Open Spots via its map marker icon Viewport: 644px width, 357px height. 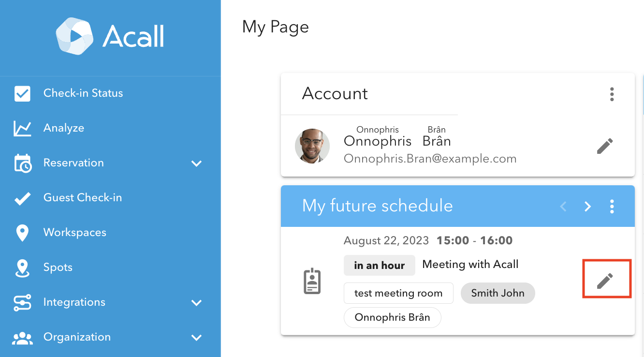click(x=22, y=267)
